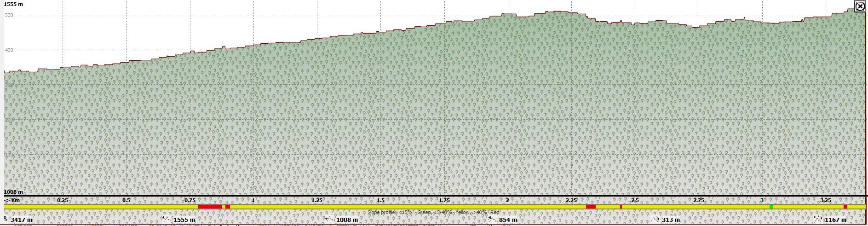Click the '-> Km' distance axis label
The height and width of the screenshot is (226, 868).
coord(12,200)
